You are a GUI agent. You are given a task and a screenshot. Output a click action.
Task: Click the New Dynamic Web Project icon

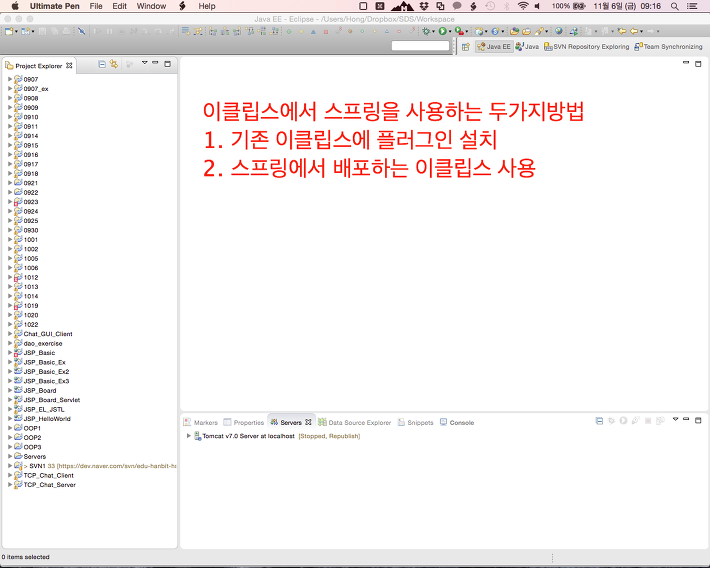(x=479, y=31)
